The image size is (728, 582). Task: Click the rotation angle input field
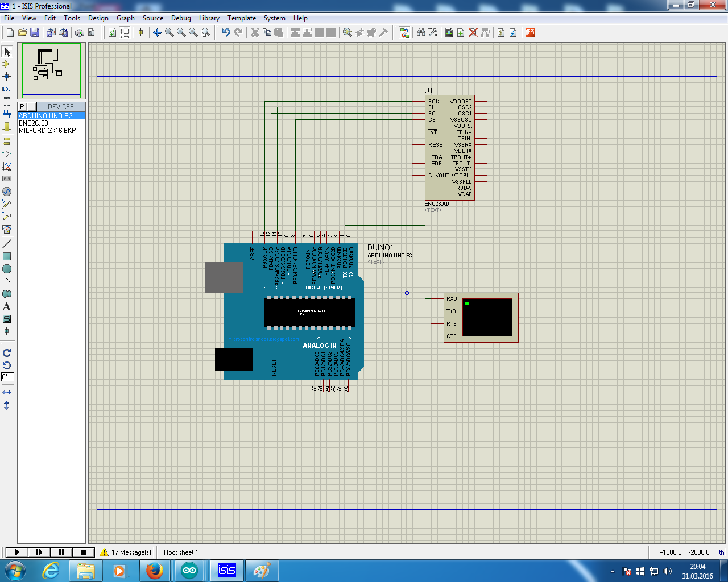[x=7, y=377]
